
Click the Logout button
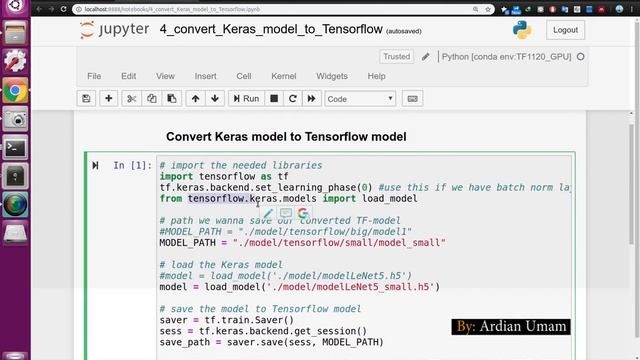(565, 30)
